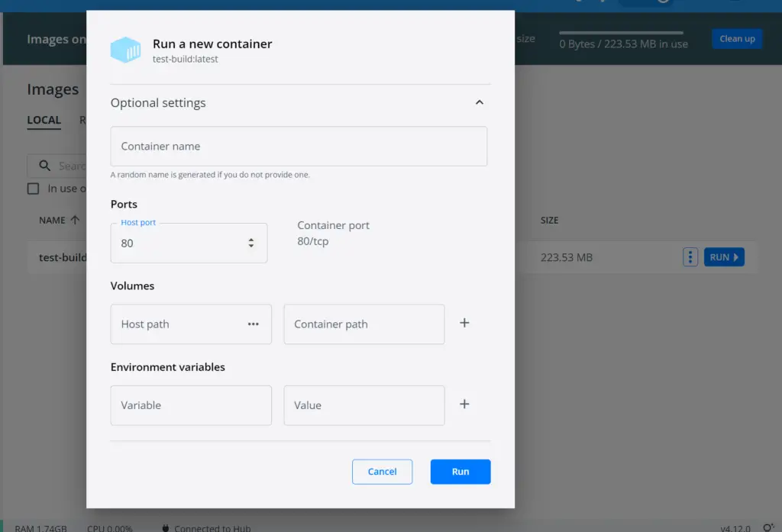Viewport: 782px width, 532px height.
Task: Switch to the LOCAL images tab
Action: coord(44,120)
